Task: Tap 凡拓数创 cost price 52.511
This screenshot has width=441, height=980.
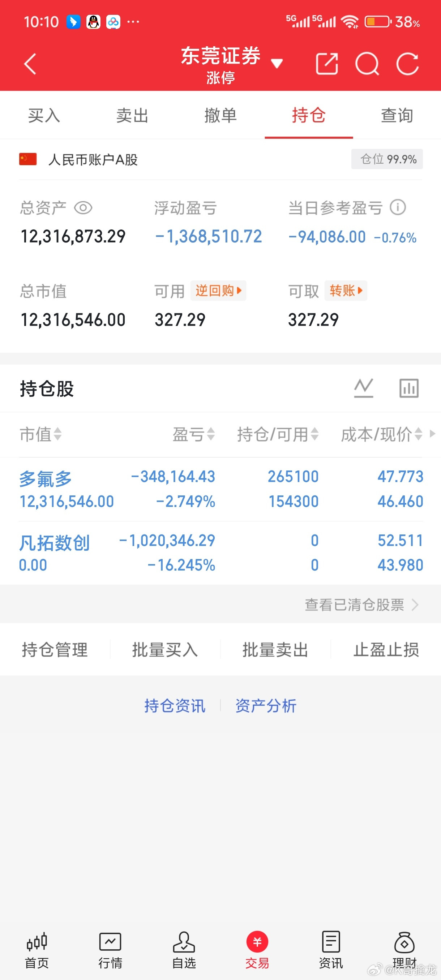Action: pyautogui.click(x=400, y=540)
